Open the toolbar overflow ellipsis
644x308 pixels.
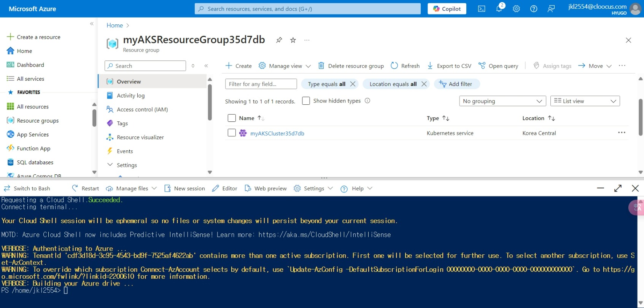pos(622,65)
